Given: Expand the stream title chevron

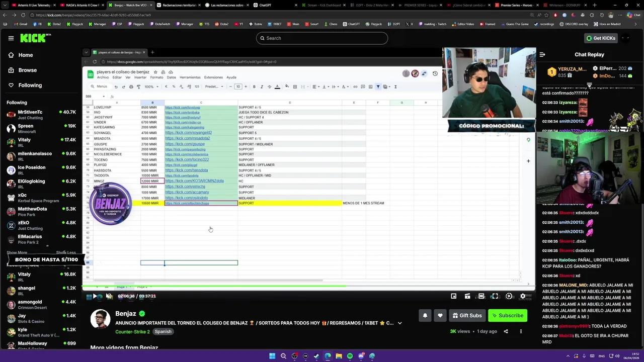Looking at the screenshot, I should [x=400, y=323].
